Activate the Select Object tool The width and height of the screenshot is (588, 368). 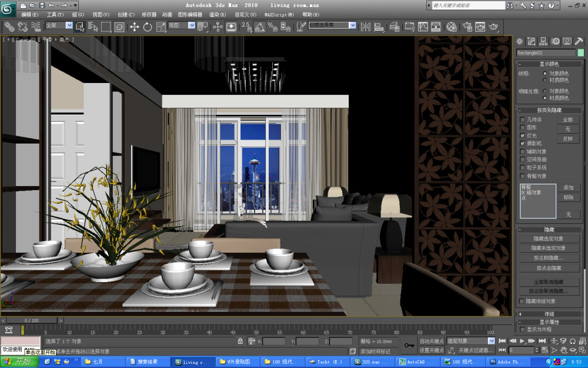click(x=80, y=26)
